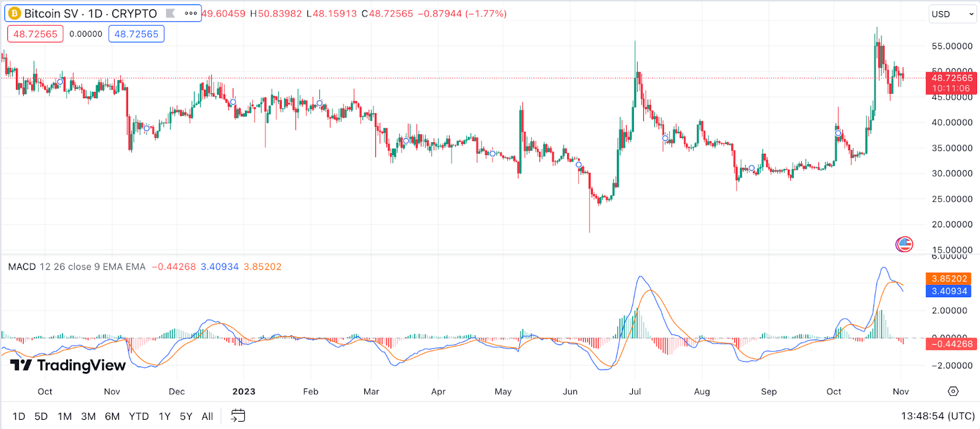Screen dimensions: 980x429
Task: Click the 13:48:54 (UTC) timezone button
Action: (x=938, y=416)
